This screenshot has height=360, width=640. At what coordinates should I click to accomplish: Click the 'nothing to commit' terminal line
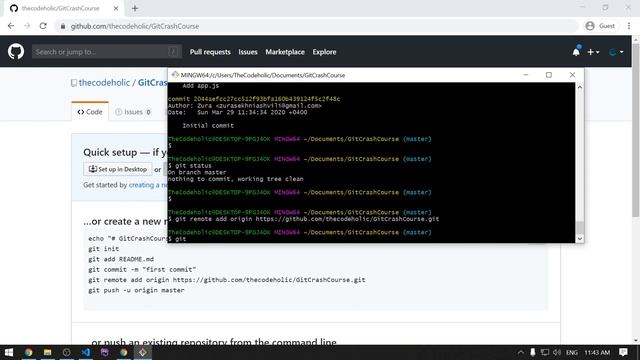[x=236, y=179]
